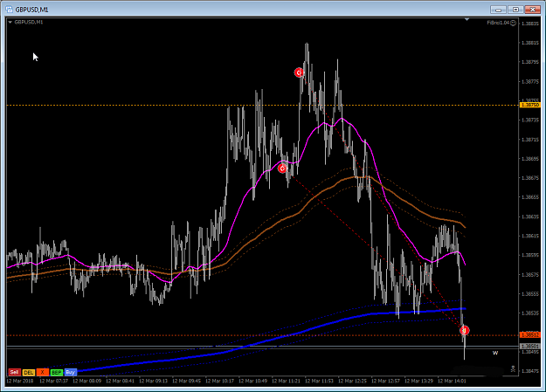The width and height of the screenshot is (546, 392).
Task: Click the 12 Mar 09:45 time label
Action: tap(186, 381)
